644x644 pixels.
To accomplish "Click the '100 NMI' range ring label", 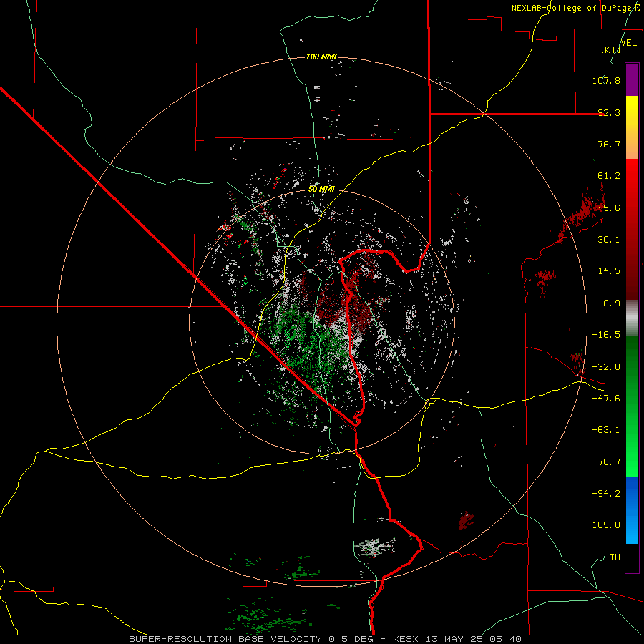I will [x=322, y=57].
